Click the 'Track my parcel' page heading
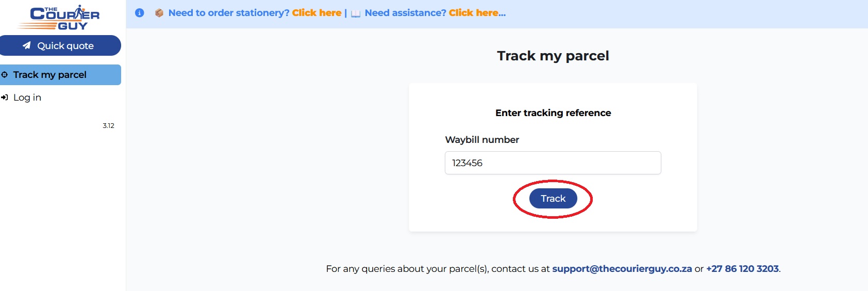 point(553,56)
